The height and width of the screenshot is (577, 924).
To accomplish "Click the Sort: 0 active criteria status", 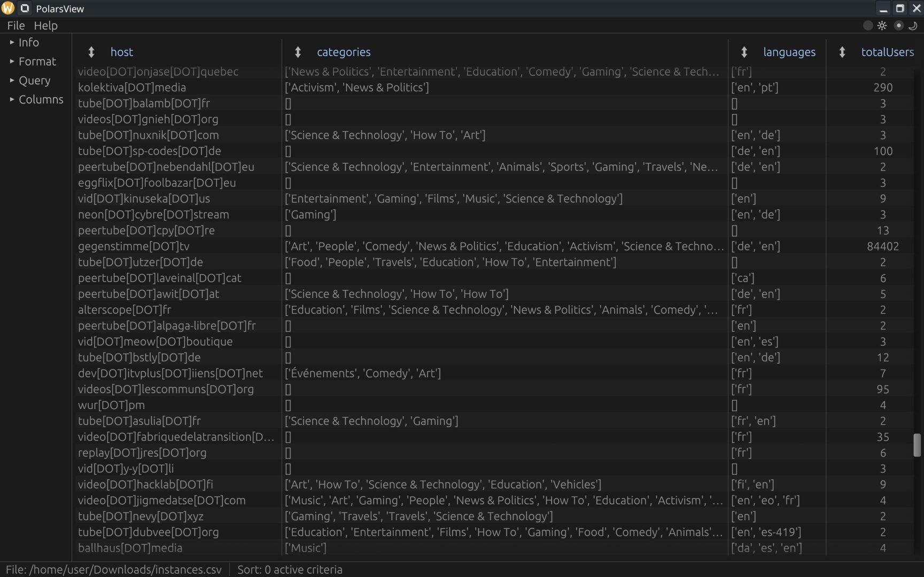I will tap(290, 570).
